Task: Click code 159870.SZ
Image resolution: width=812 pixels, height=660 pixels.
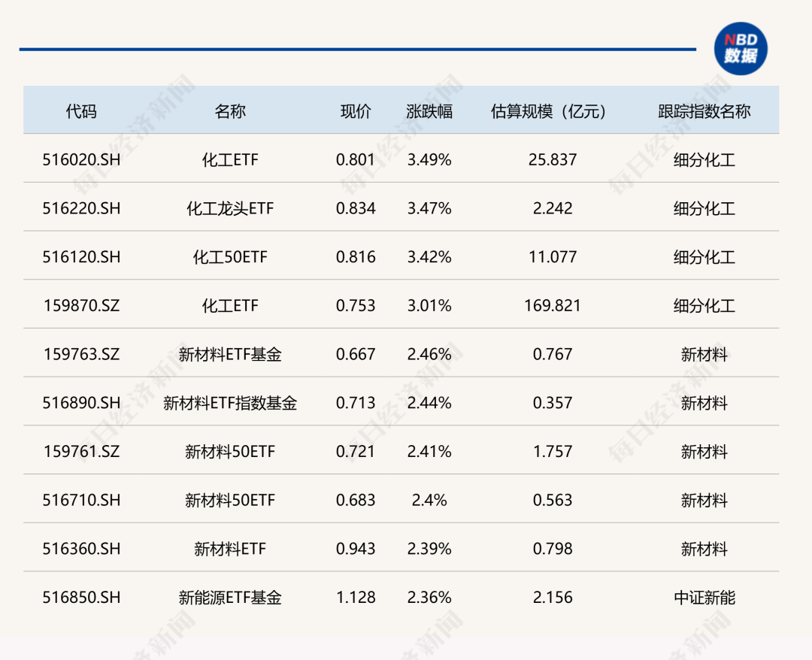Action: 80,306
